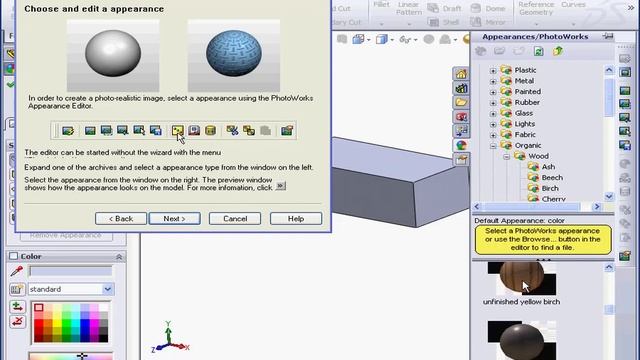Select the black color swatch
This screenshot has width=640, height=360.
pyautogui.click(x=104, y=337)
